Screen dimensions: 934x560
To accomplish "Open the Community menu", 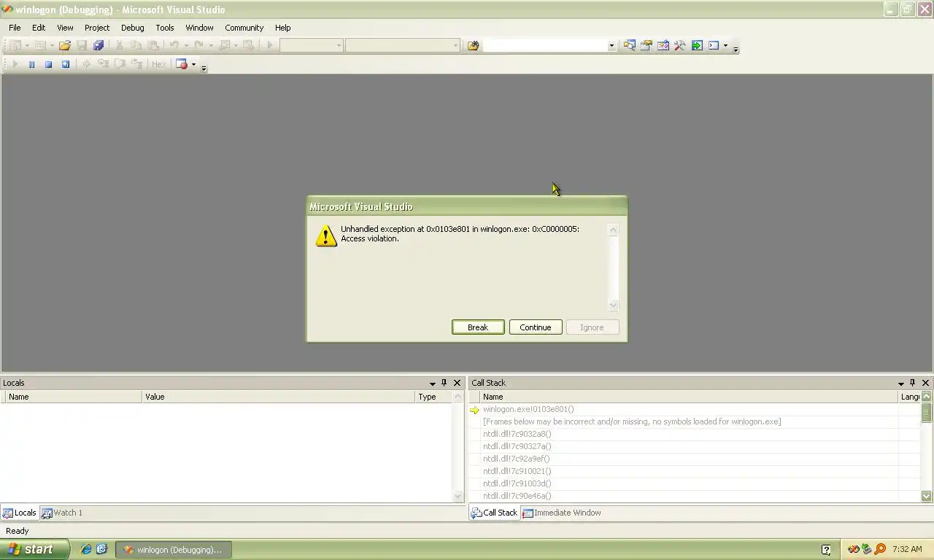I will (x=244, y=28).
